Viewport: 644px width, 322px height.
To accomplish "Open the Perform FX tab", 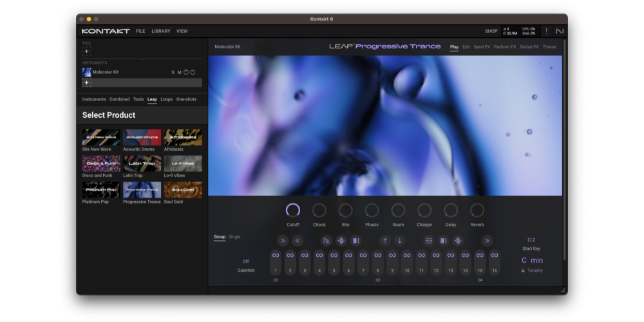I will click(x=505, y=47).
